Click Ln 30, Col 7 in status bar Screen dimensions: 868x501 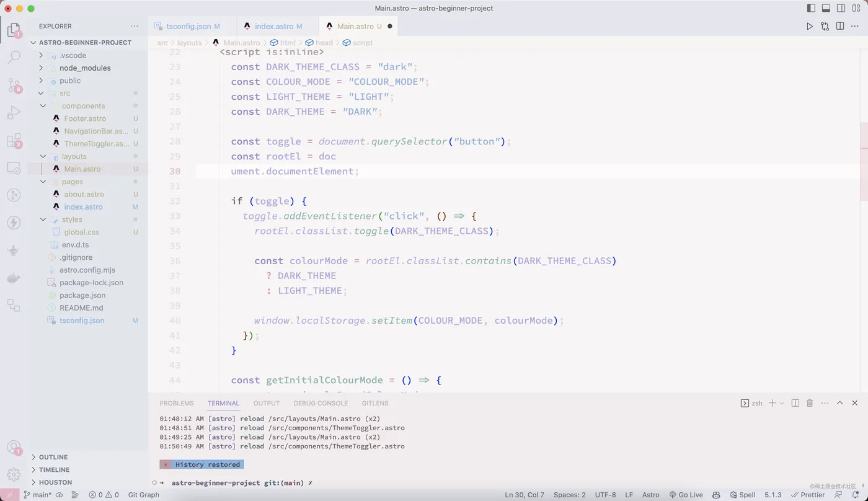point(525,495)
